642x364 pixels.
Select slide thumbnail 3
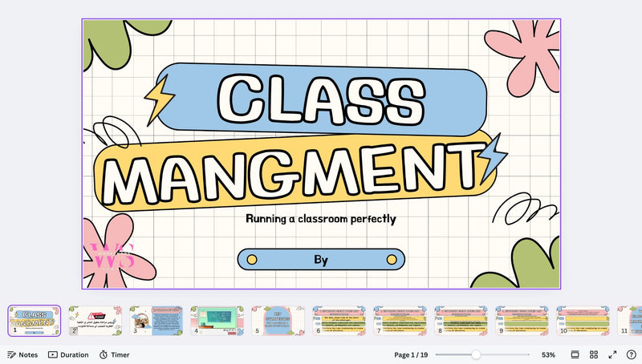point(156,321)
